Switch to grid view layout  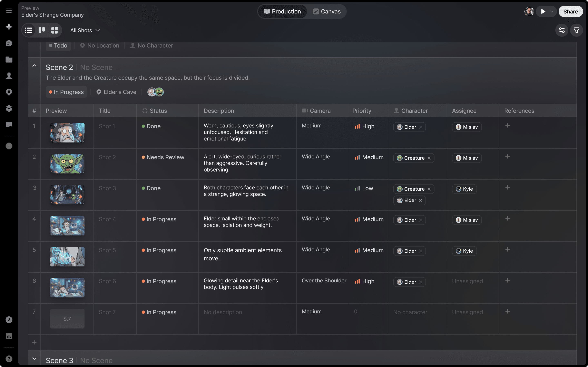(55, 30)
